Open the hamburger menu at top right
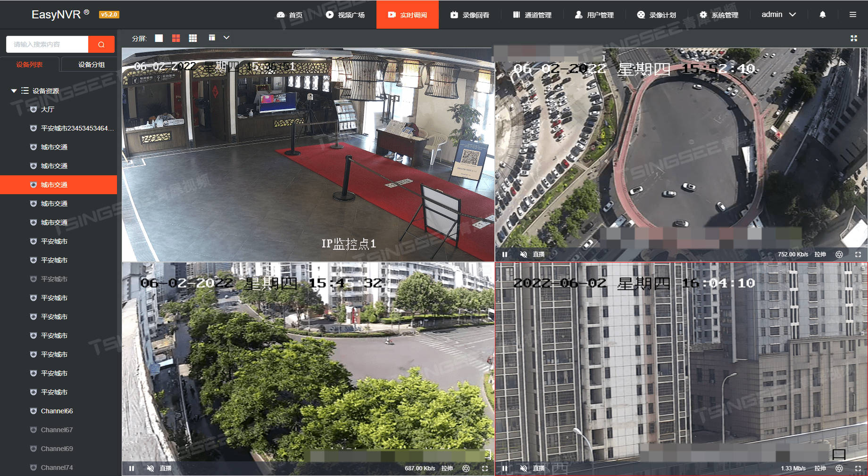The image size is (868, 476). 853,15
